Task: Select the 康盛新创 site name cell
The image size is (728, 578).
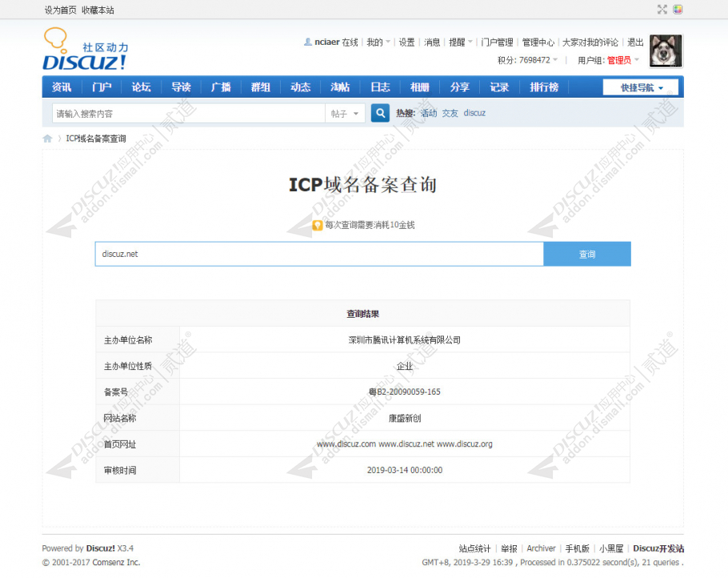Action: coord(404,418)
